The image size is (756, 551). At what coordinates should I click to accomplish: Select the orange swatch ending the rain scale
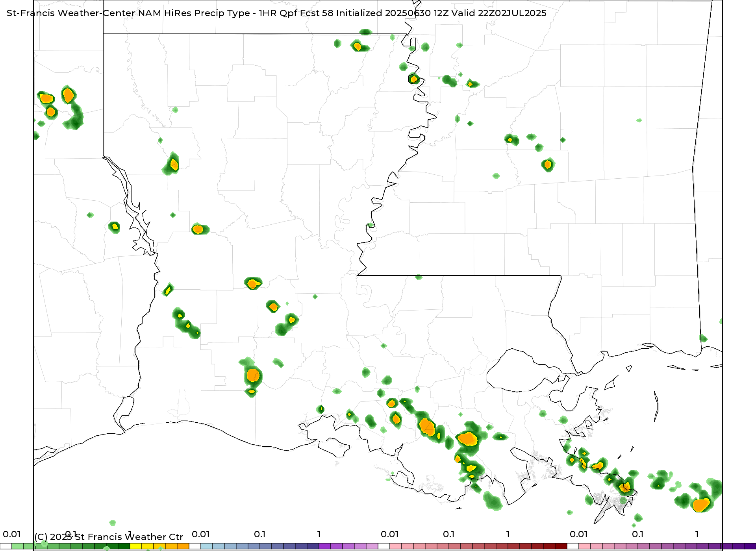[183, 546]
